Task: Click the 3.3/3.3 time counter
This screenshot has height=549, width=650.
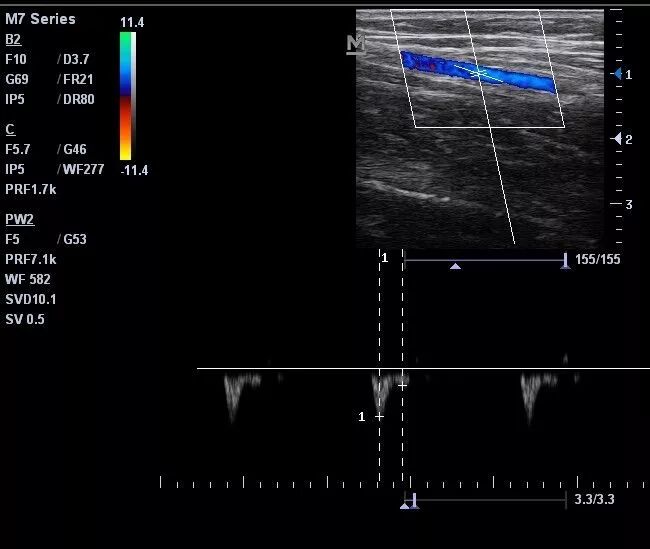Action: (594, 499)
